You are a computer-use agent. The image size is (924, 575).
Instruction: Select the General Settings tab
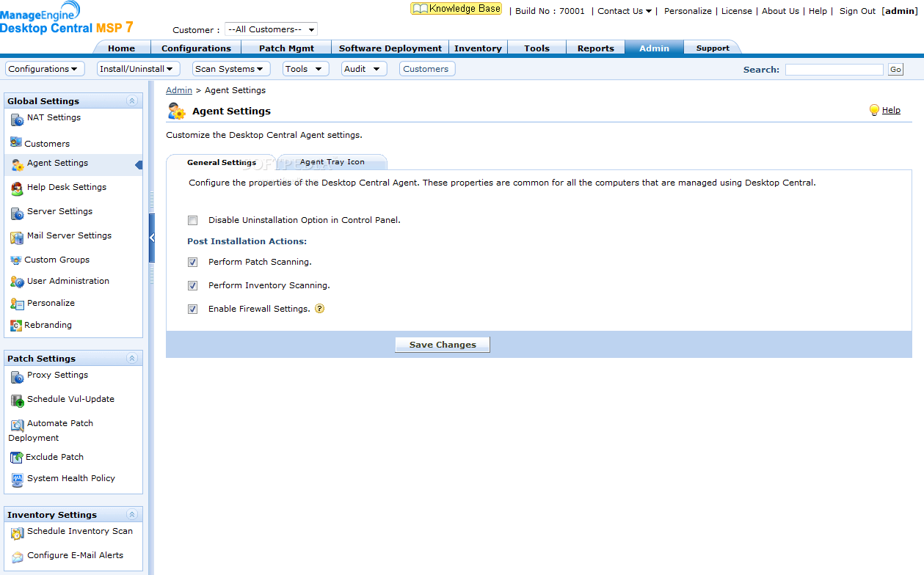(x=222, y=163)
